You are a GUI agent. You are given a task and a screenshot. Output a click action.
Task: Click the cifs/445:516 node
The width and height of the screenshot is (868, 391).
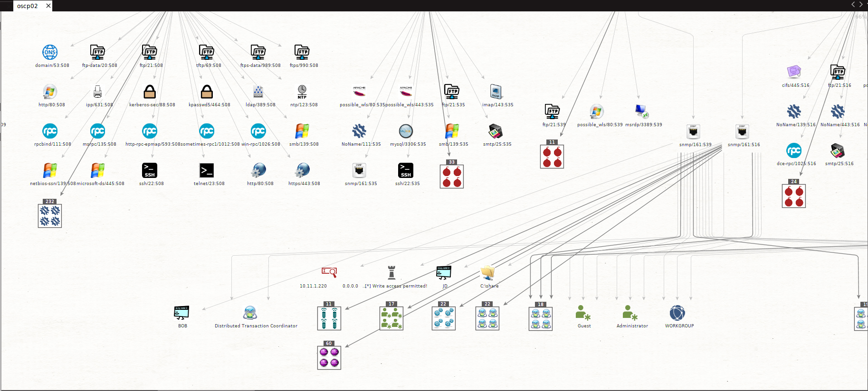(x=794, y=72)
